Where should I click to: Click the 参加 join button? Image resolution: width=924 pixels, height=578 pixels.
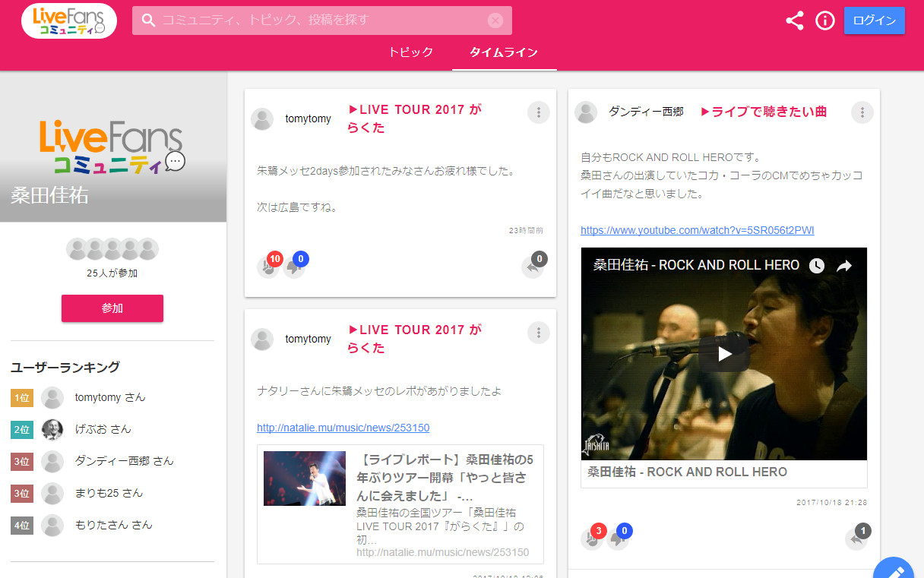112,308
